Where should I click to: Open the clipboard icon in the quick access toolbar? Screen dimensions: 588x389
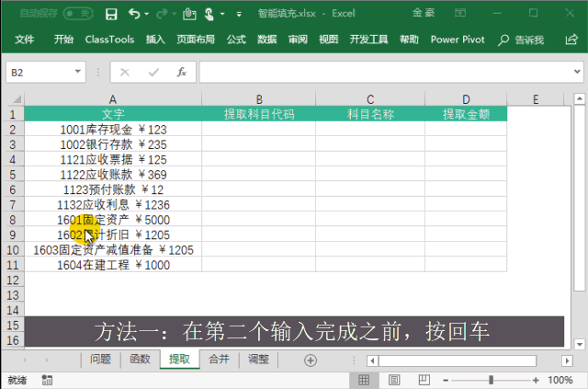(189, 15)
